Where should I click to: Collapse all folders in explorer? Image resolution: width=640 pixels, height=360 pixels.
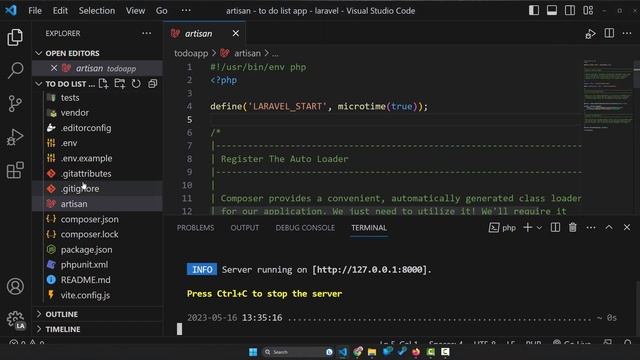pyautogui.click(x=153, y=84)
